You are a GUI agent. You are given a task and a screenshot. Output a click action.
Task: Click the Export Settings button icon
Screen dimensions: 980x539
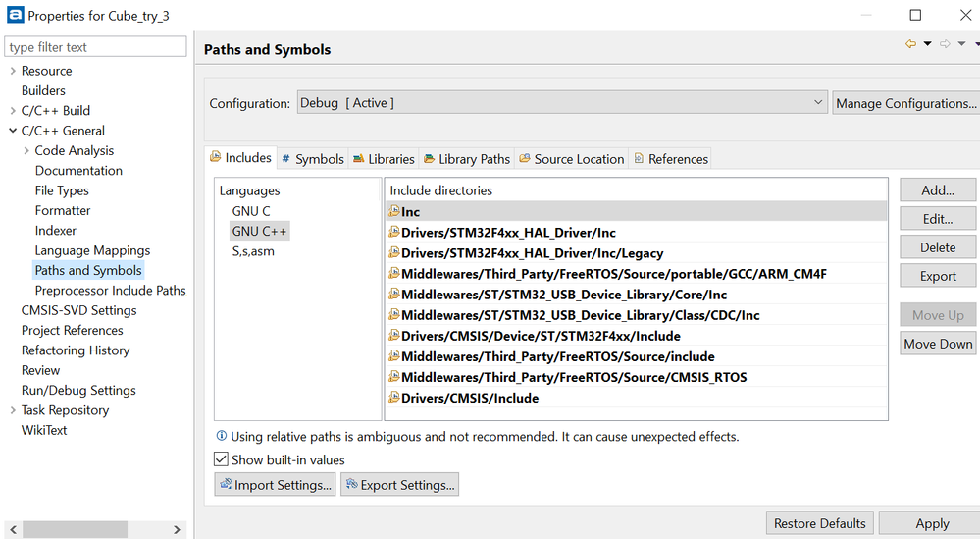click(x=351, y=485)
